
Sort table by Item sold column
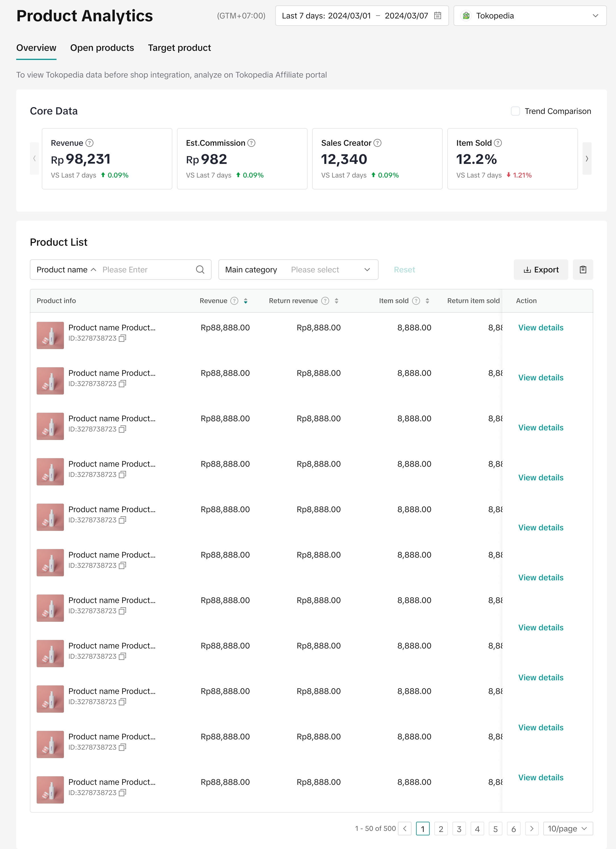tap(427, 301)
